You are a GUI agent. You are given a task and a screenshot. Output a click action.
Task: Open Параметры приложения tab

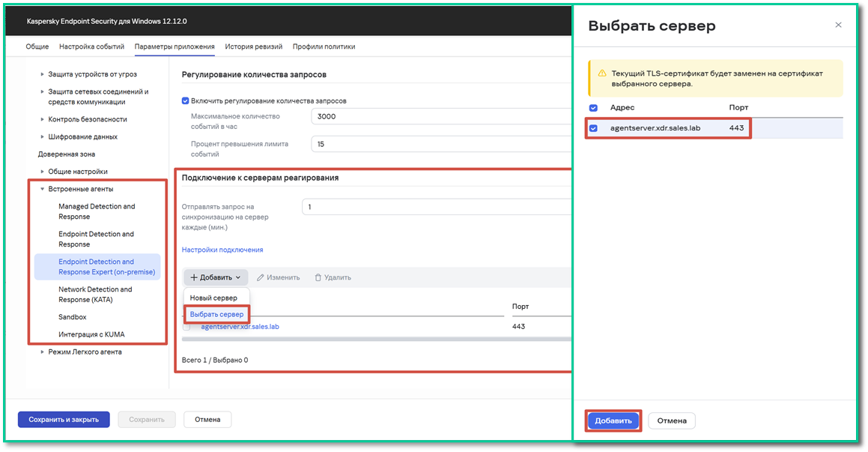pos(174,46)
